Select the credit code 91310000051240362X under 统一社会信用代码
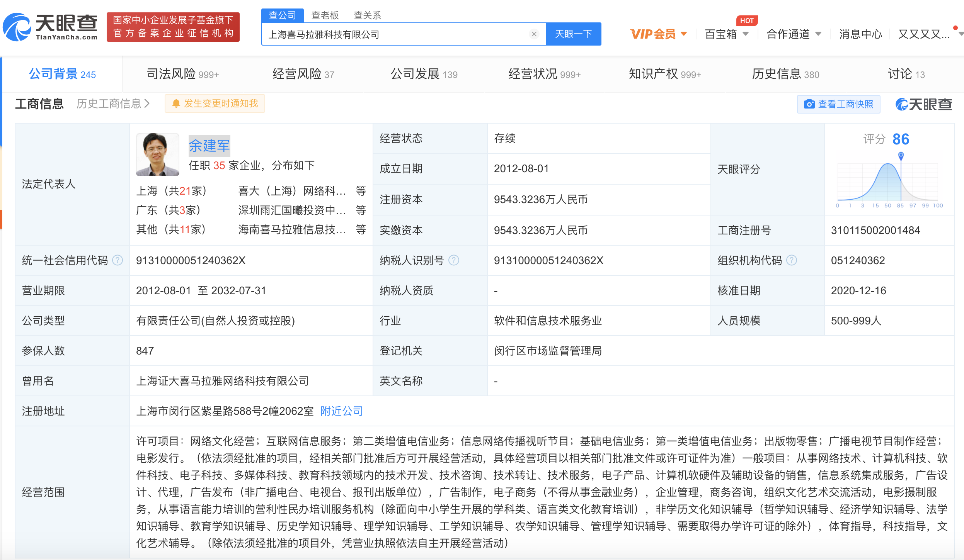 click(191, 260)
